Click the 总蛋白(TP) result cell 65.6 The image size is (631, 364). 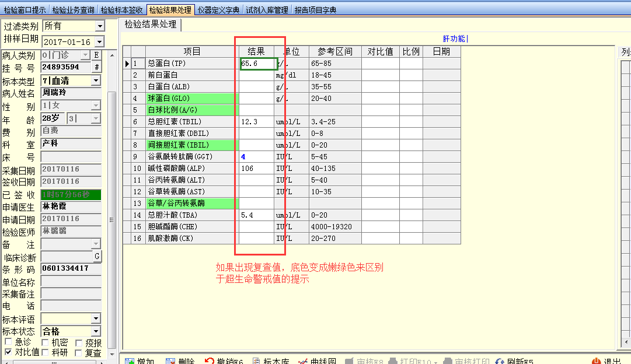[259, 64]
